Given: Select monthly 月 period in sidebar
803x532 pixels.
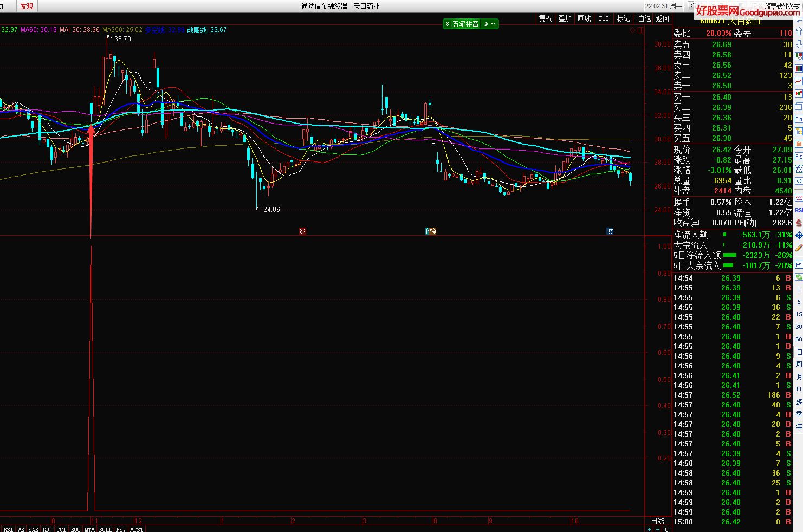Looking at the screenshot, I should (x=799, y=376).
